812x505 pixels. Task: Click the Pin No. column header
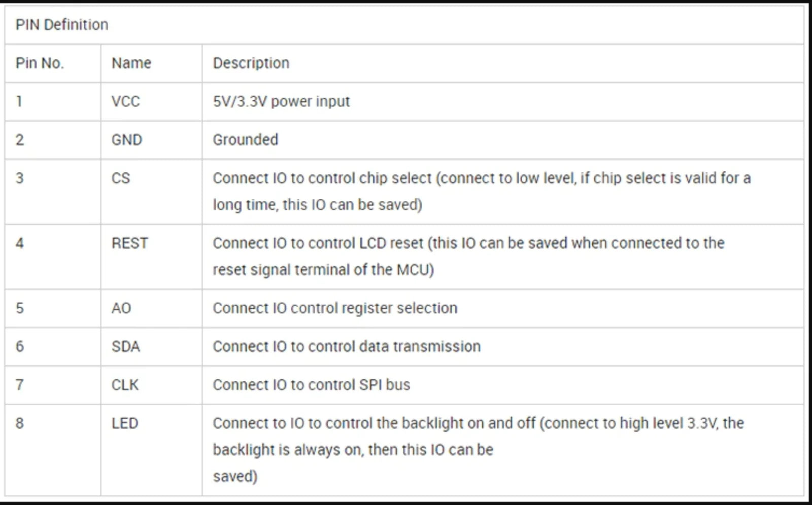point(40,63)
